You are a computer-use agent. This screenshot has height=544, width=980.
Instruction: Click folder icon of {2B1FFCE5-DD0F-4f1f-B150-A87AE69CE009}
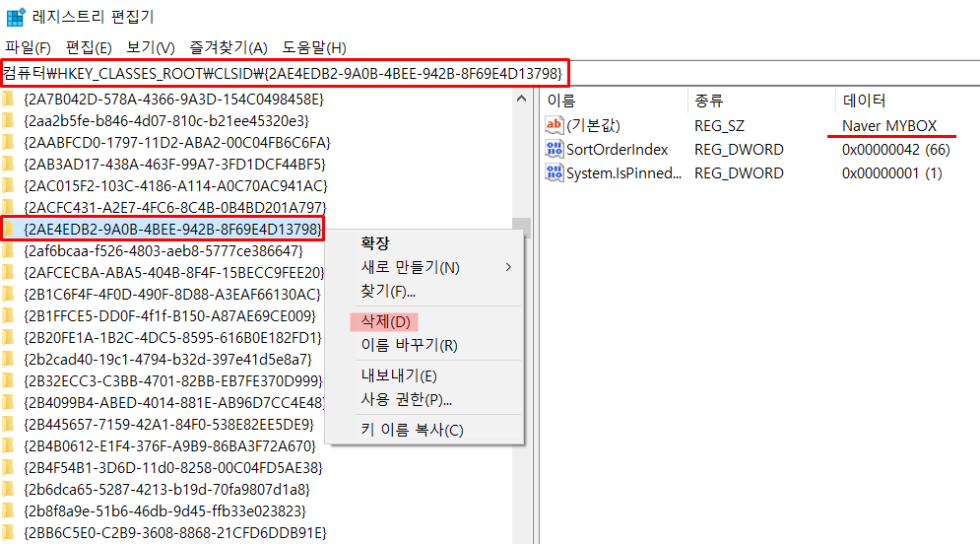pyautogui.click(x=8, y=315)
